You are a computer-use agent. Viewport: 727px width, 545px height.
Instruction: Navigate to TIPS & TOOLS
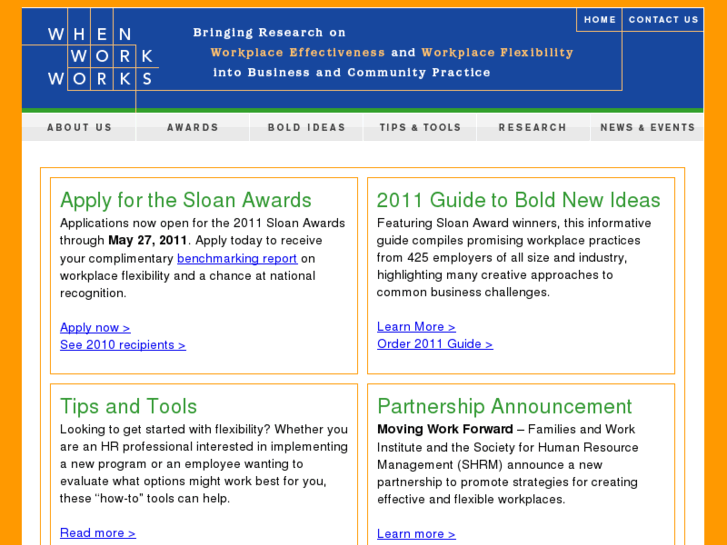[420, 127]
